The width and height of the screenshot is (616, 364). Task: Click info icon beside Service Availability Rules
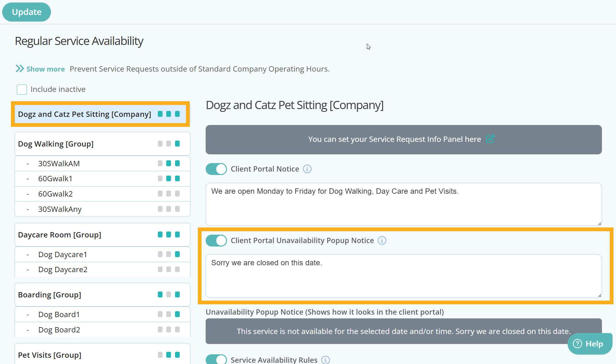[x=326, y=360]
